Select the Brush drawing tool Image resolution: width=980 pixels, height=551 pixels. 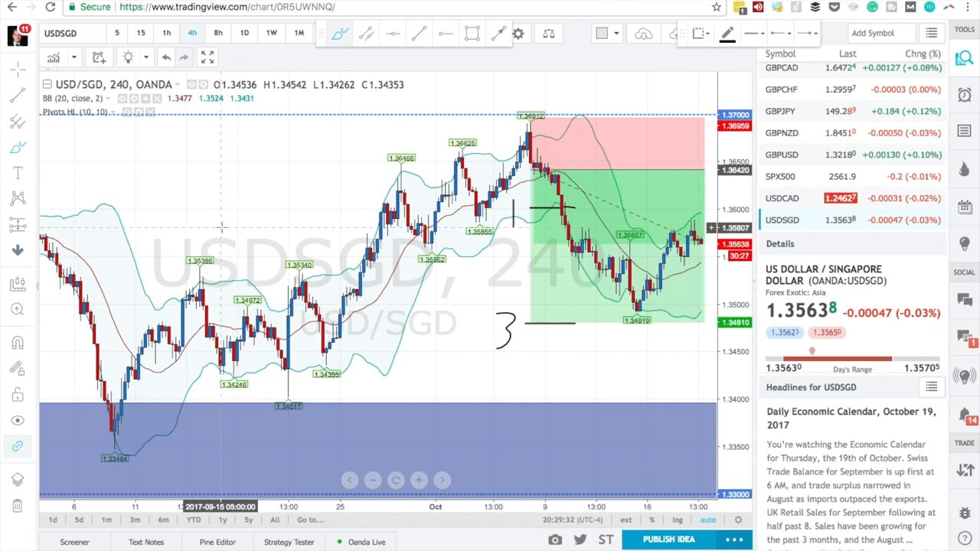(x=18, y=148)
